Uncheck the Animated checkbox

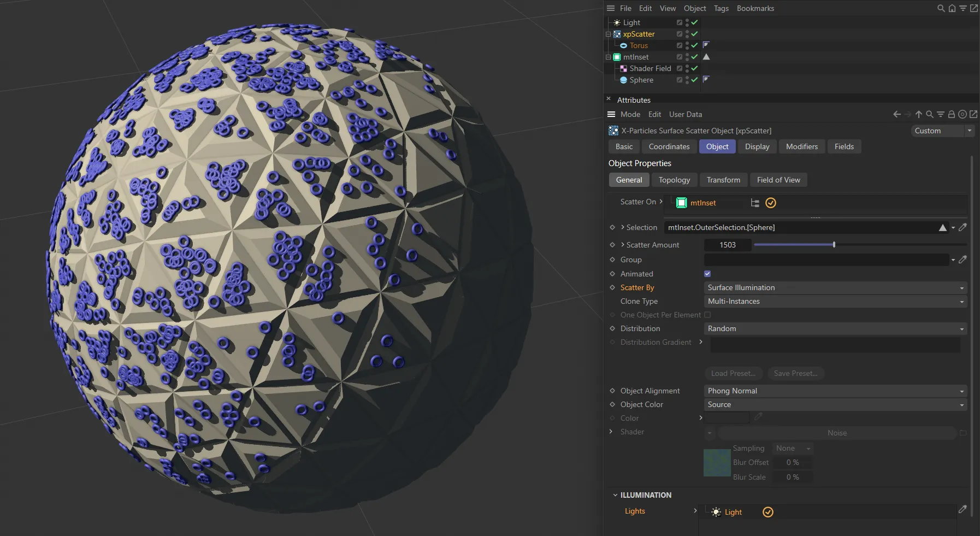tap(707, 274)
